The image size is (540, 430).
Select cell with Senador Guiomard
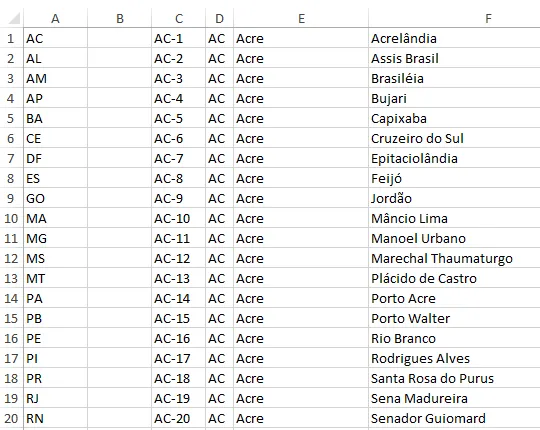click(x=454, y=418)
